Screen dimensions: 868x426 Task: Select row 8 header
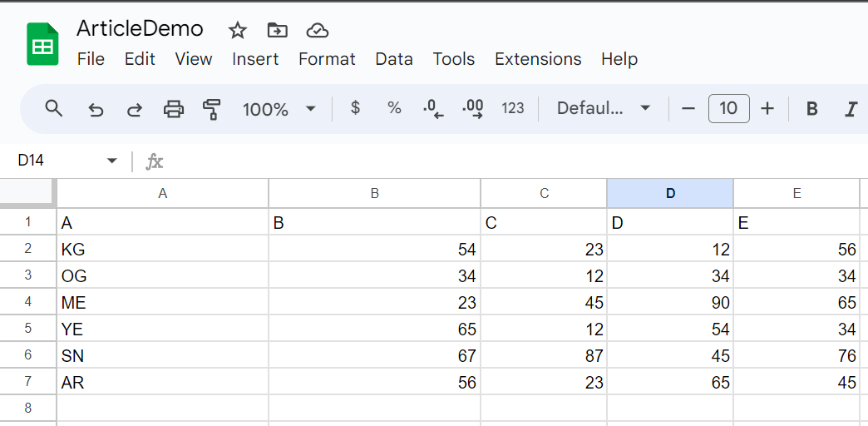(27, 409)
